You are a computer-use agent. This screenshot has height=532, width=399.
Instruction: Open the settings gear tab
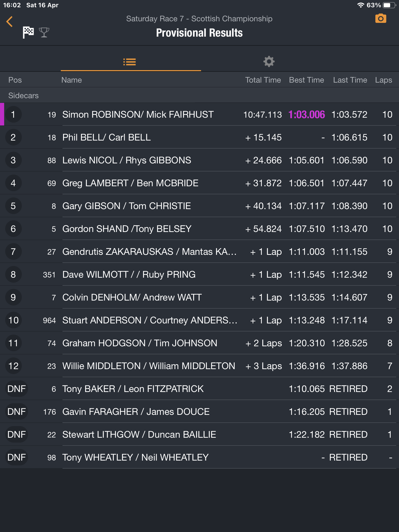(269, 62)
